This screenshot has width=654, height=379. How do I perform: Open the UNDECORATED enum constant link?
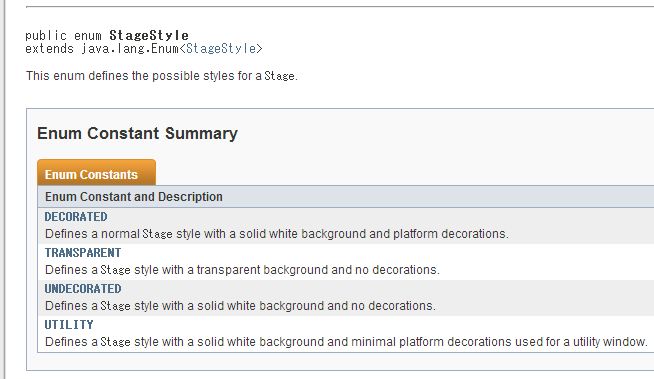click(83, 289)
